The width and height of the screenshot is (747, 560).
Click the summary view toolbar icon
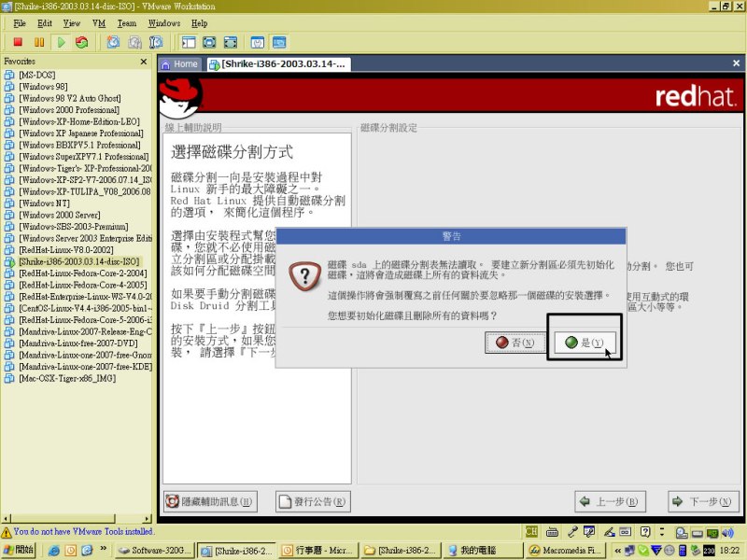[258, 42]
